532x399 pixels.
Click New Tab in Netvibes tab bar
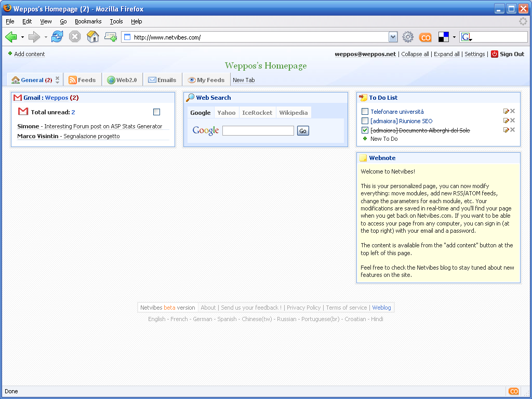244,80
